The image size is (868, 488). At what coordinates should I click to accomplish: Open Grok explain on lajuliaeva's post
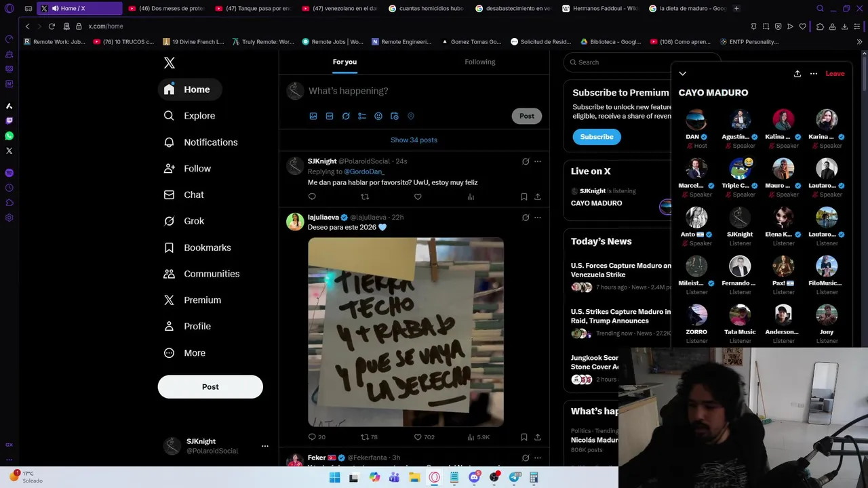point(526,218)
